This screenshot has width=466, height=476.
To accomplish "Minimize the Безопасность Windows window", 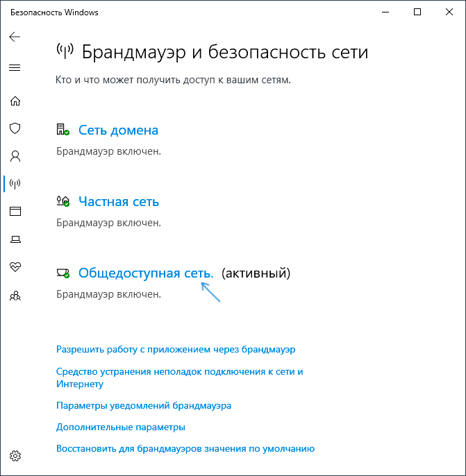I will [385, 12].
